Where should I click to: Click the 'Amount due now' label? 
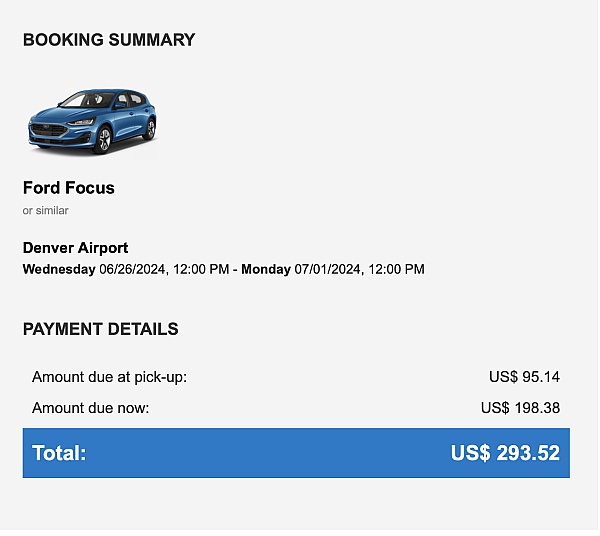tap(91, 408)
